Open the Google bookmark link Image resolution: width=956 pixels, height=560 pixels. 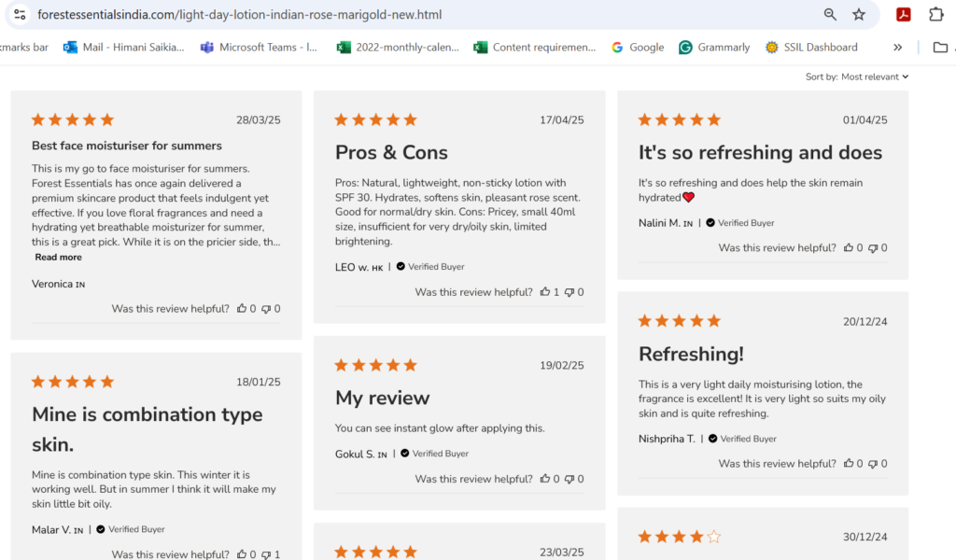638,47
